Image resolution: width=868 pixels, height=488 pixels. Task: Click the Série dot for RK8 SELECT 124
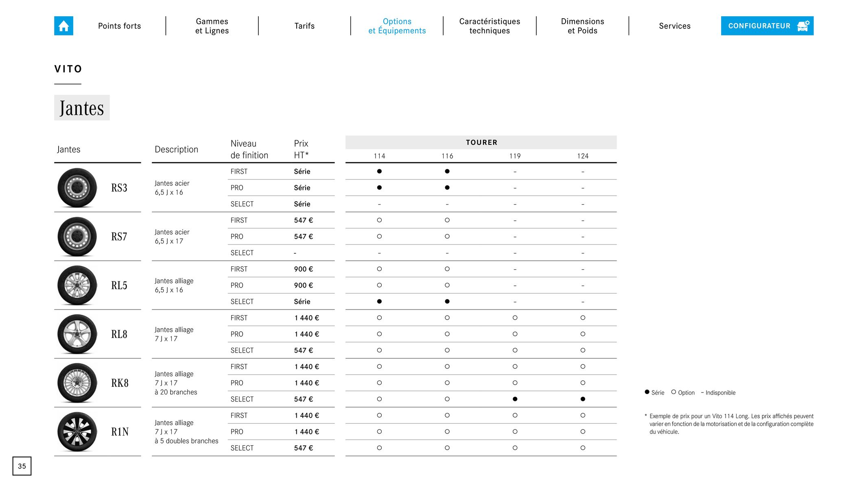tap(583, 399)
